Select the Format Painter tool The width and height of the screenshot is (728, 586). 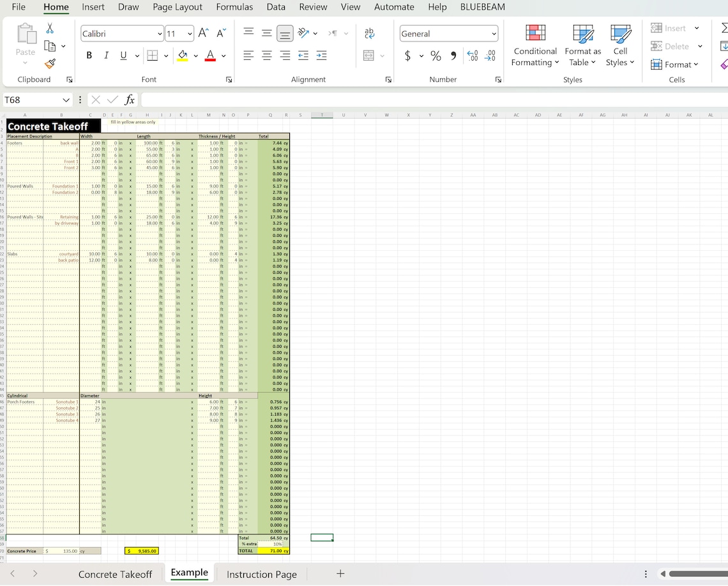[x=49, y=64]
